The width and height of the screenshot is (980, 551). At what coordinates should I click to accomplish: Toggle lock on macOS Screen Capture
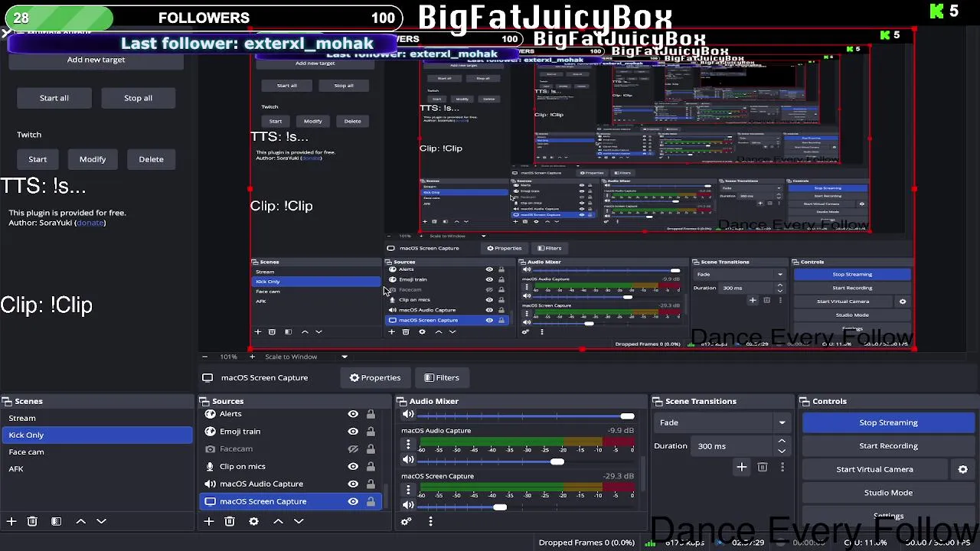(371, 501)
